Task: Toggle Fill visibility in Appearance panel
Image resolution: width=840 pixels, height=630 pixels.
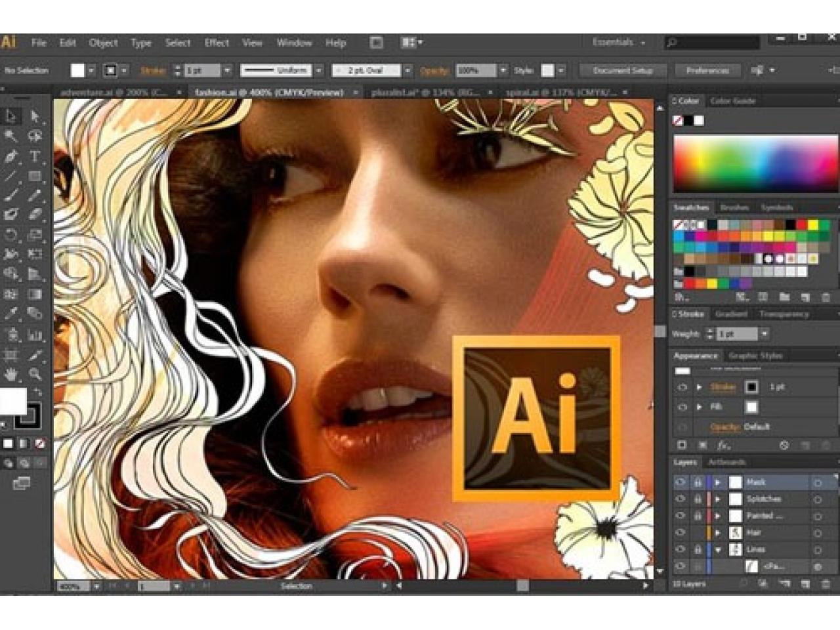Action: point(682,407)
